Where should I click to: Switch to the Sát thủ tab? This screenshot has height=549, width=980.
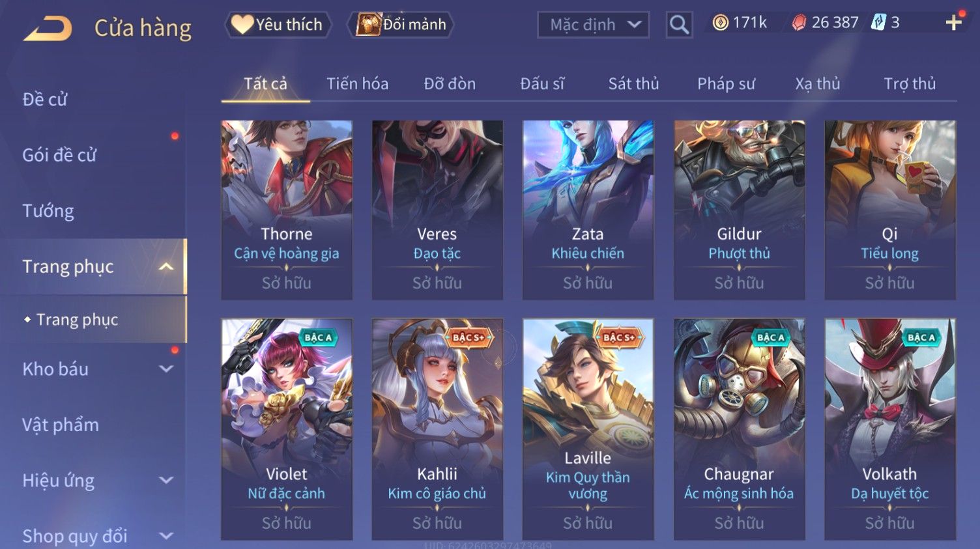point(633,84)
